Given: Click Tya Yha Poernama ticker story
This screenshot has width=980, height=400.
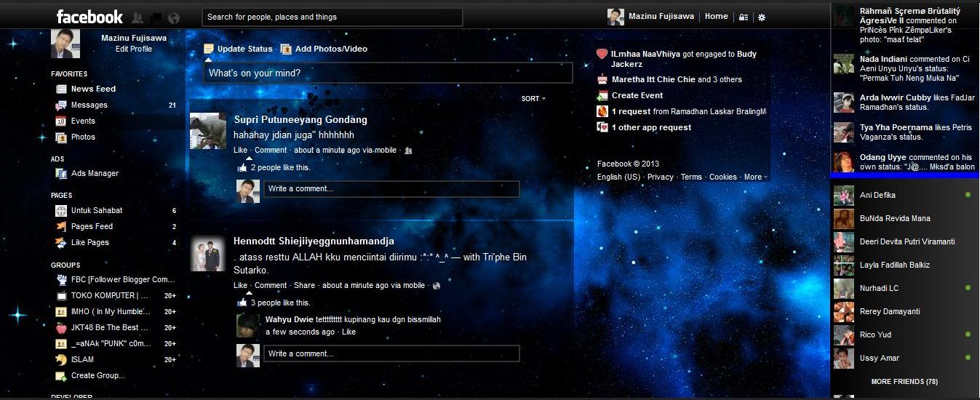Looking at the screenshot, I should coord(904,132).
